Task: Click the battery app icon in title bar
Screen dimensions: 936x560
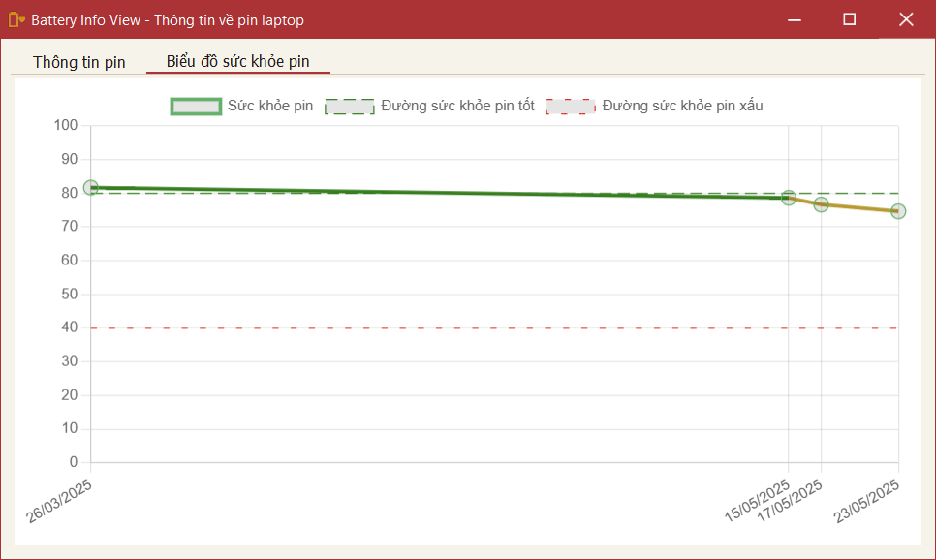Action: (16, 19)
